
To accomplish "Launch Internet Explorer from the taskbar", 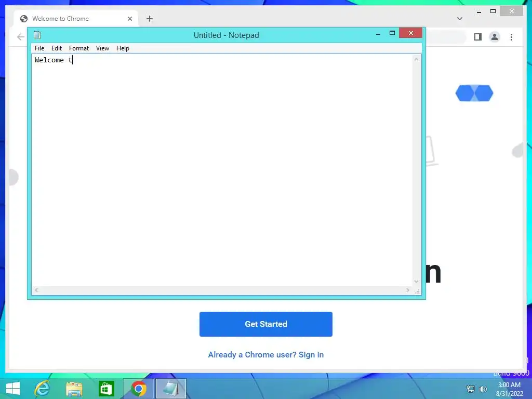I will 43,389.
